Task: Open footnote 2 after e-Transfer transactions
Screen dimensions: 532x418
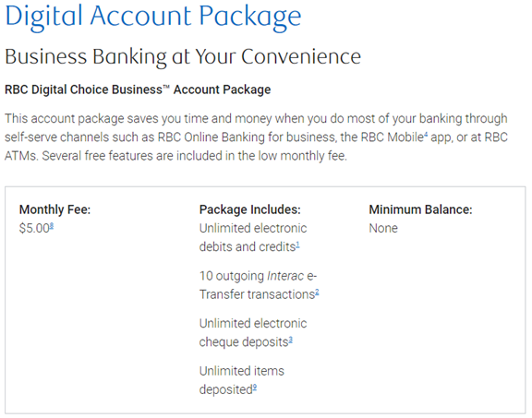Action: point(317,292)
